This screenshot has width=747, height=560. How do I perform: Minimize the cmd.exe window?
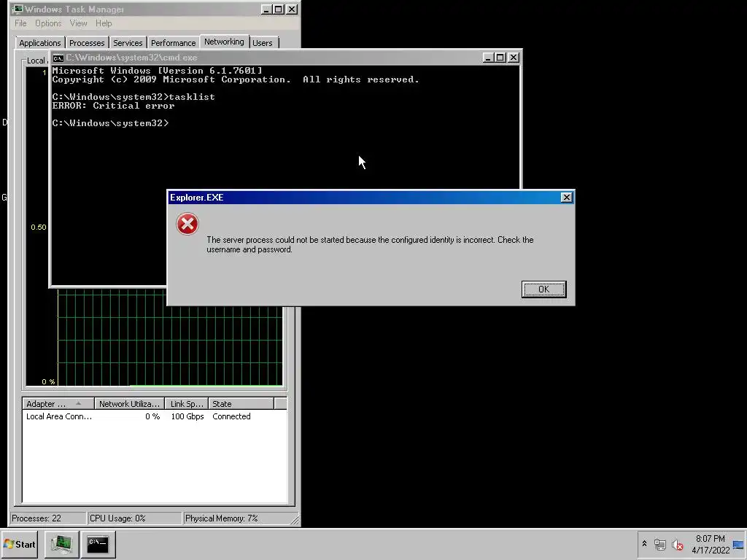(488, 58)
